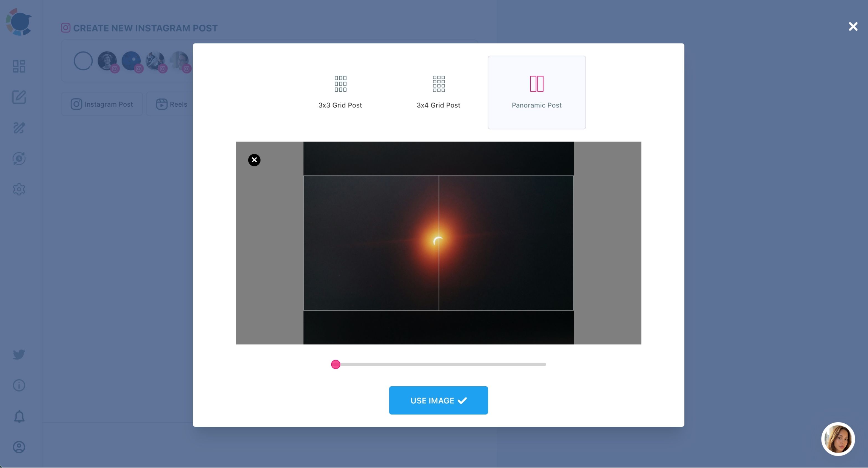Select the third Instagram account avatar

(x=155, y=61)
